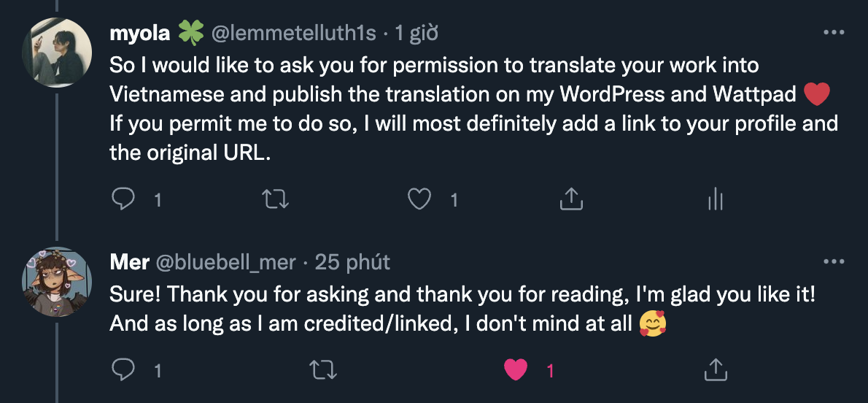Open tweet permalink via '25 phút' timestamp
Viewport: 868px width, 403px height.
click(x=352, y=262)
